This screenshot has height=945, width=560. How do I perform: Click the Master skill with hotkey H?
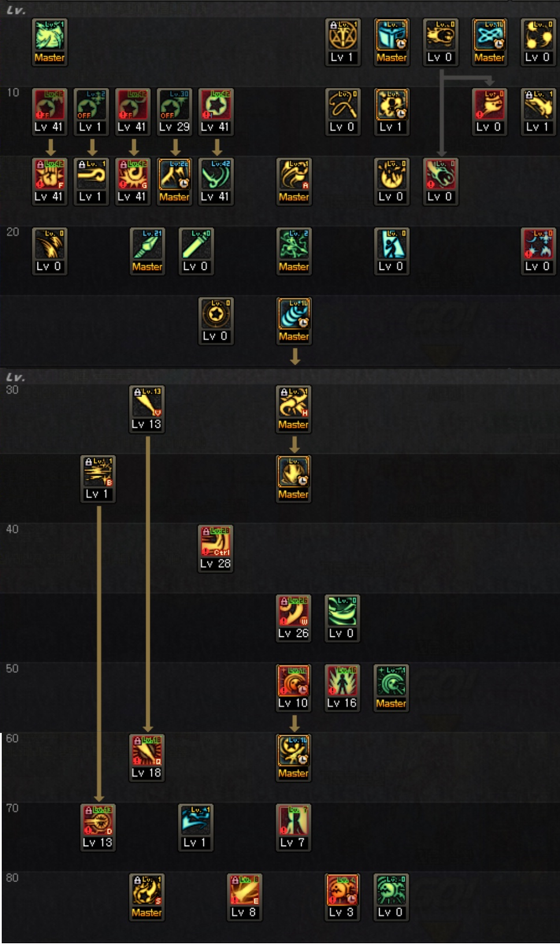(294, 403)
